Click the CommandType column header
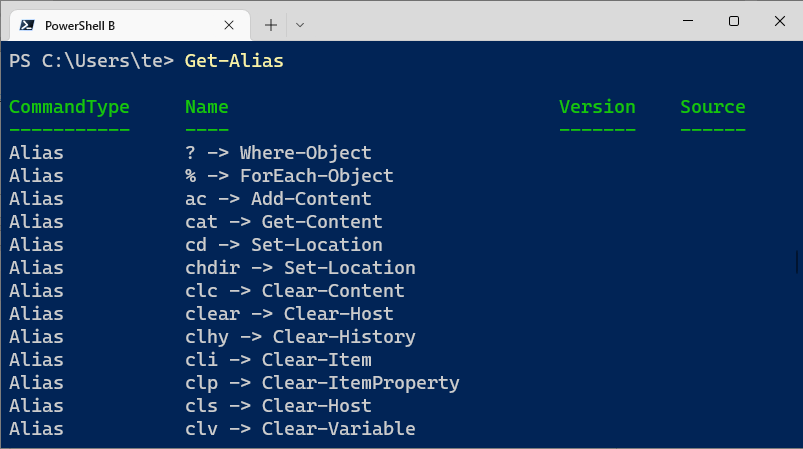Image resolution: width=803 pixels, height=449 pixels. tap(68, 107)
